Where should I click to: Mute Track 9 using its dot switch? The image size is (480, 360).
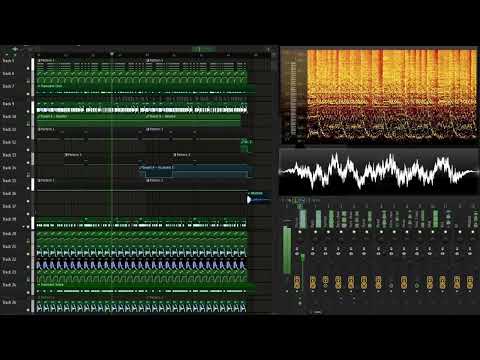tap(28, 111)
